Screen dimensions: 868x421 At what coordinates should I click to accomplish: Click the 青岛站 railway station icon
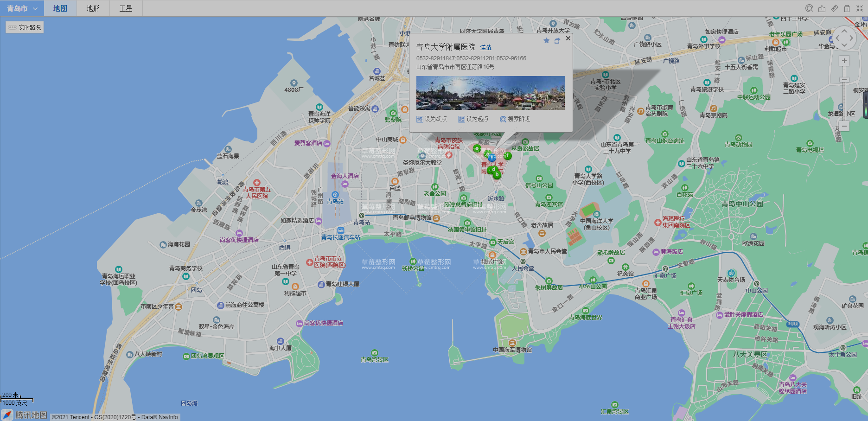tap(335, 195)
